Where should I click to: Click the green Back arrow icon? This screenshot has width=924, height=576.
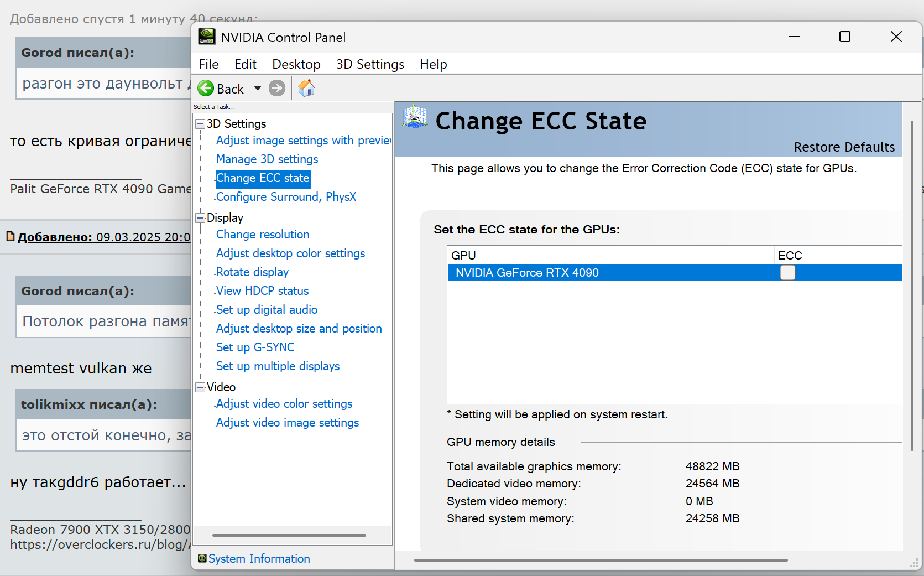[206, 88]
